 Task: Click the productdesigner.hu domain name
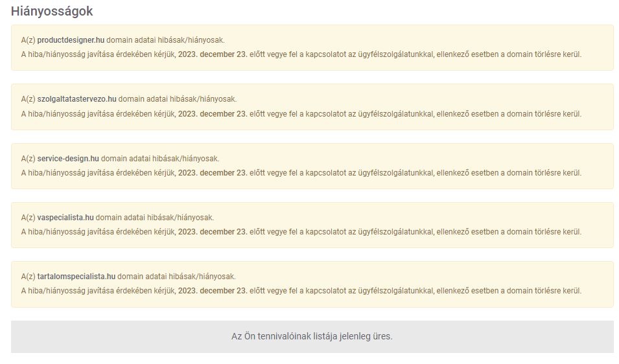click(71, 40)
